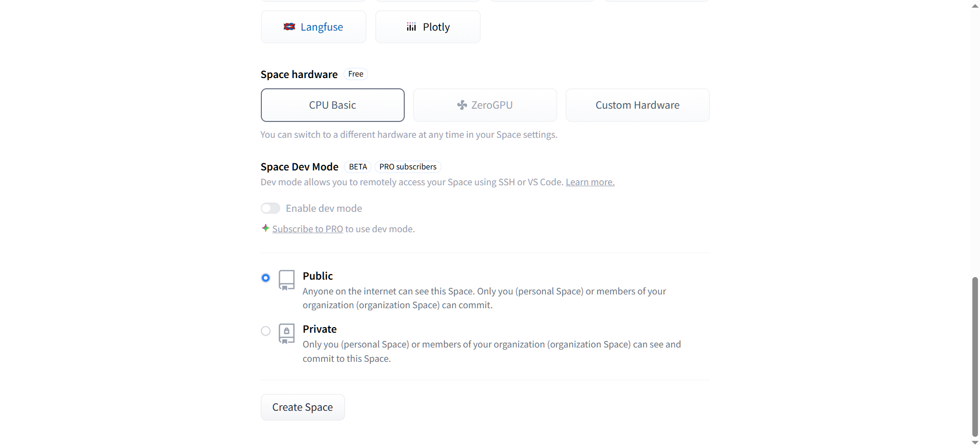The image size is (980, 446).
Task: Click the PRO subscribers badge
Action: click(408, 167)
